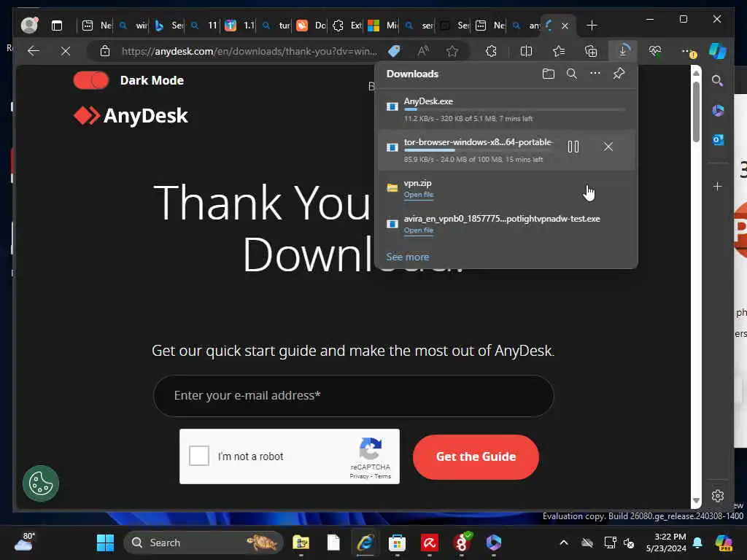The height and width of the screenshot is (560, 747).
Task: Open Collections icon
Action: [x=591, y=51]
